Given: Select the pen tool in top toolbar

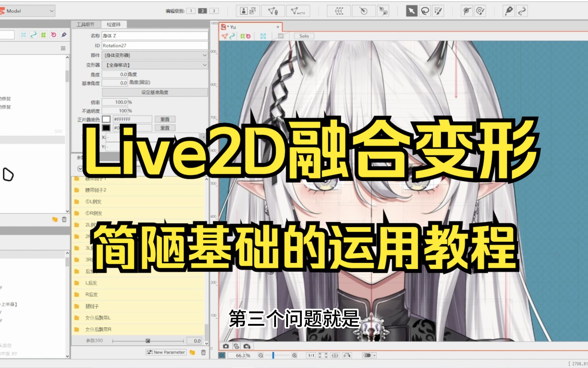Looking at the screenshot, I should (x=509, y=11).
